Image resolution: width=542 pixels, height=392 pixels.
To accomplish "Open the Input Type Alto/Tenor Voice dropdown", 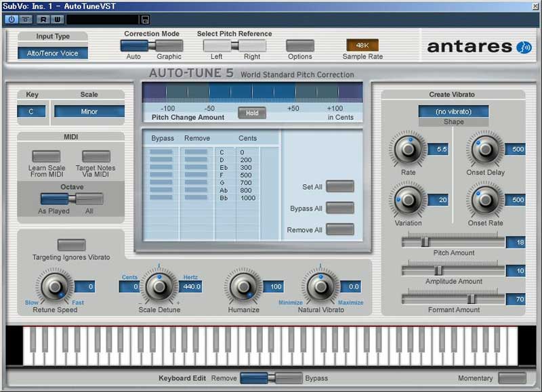I will pos(53,53).
